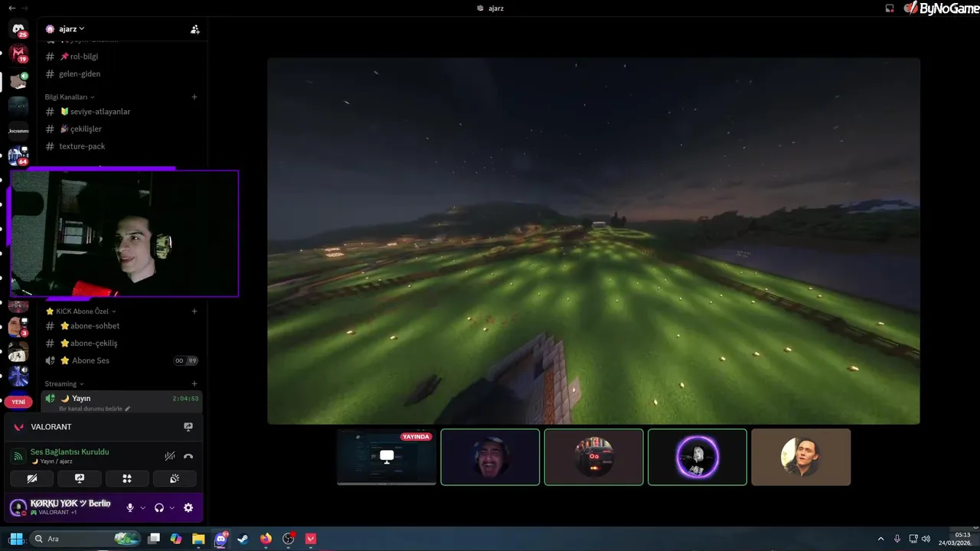
Task: Add a channel to KICK Abone Özel
Action: [194, 311]
